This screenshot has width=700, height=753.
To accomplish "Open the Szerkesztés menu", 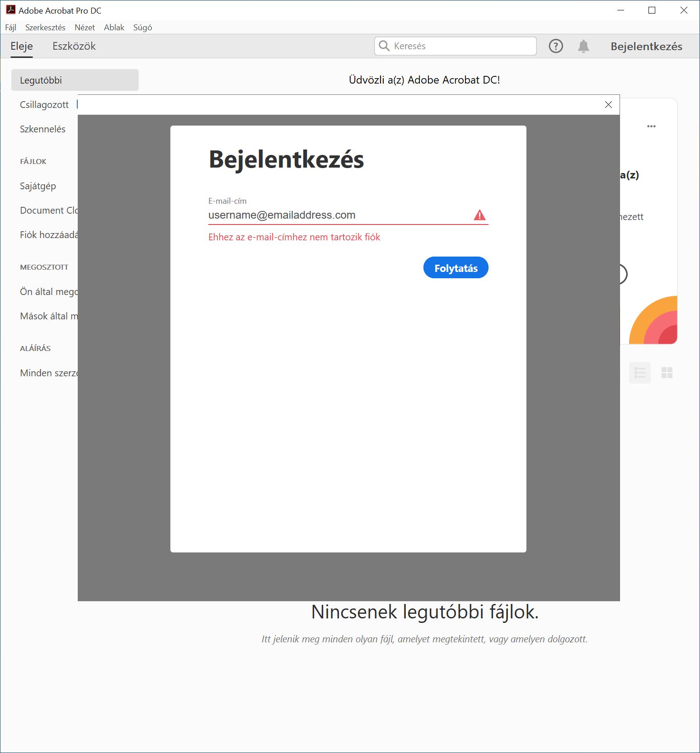I will coord(45,28).
